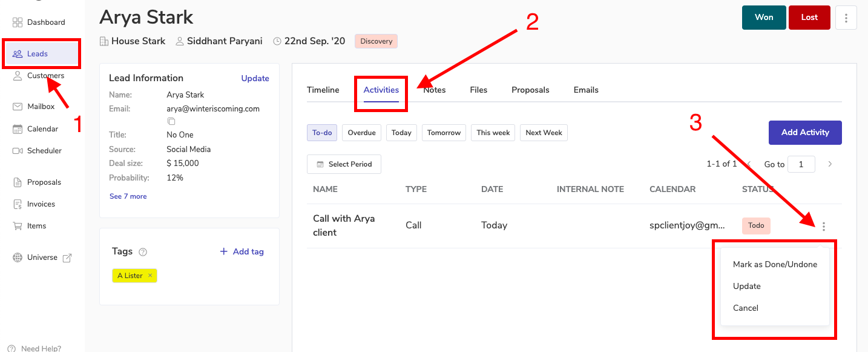Expand See 7 more lead details
868x352 pixels.
click(128, 196)
